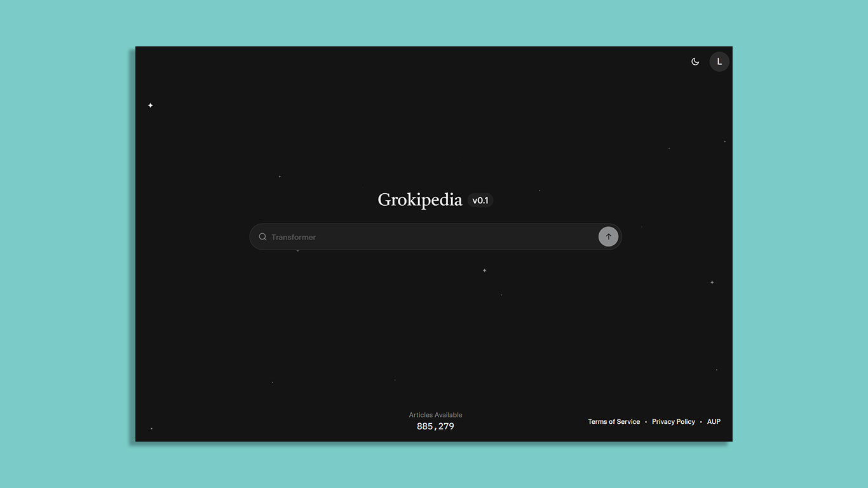Focus the search input field
Image resolution: width=868 pixels, height=488 pixels.
432,237
